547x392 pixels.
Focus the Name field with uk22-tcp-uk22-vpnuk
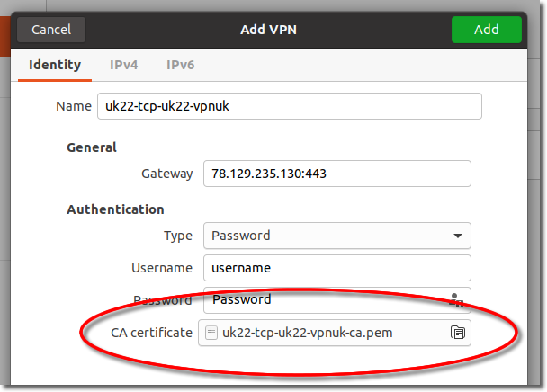tap(290, 106)
